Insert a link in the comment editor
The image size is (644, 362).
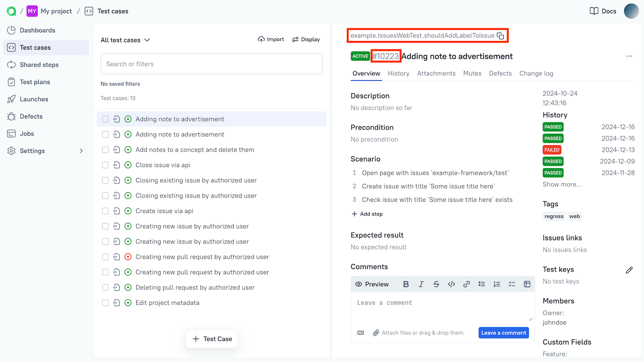[466, 284]
